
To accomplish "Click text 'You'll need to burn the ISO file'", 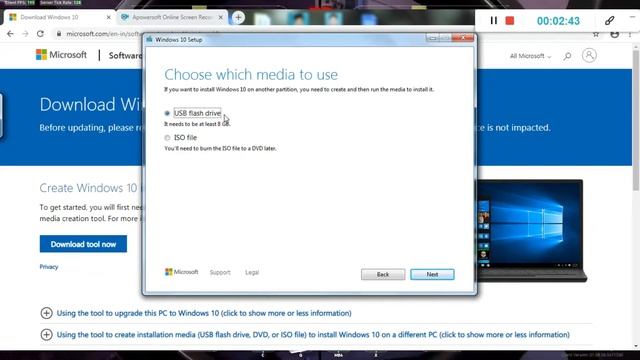I will tap(220, 149).
